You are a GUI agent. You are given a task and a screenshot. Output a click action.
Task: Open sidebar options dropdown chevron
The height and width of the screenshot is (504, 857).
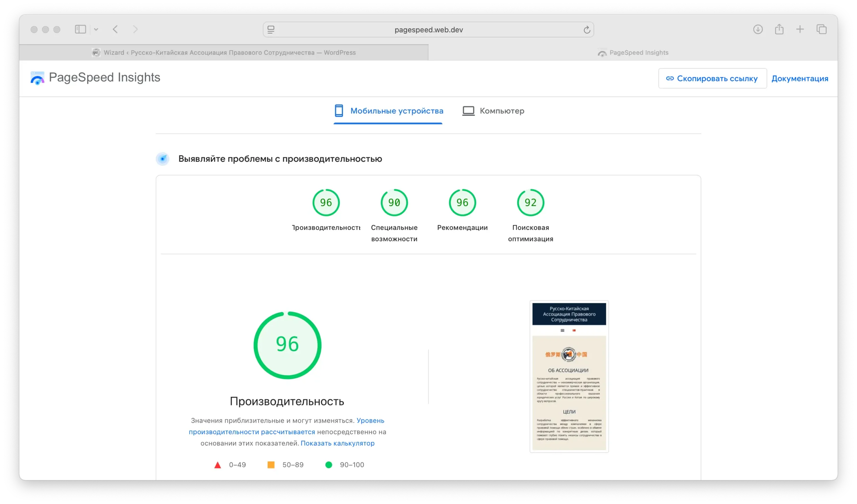(96, 29)
